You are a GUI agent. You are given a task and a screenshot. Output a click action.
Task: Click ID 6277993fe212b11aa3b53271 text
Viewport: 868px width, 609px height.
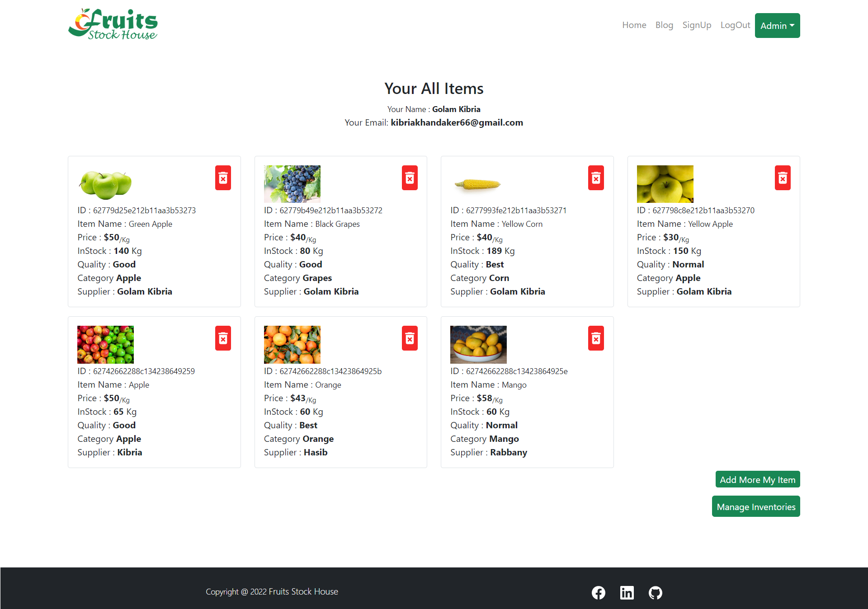click(x=508, y=211)
